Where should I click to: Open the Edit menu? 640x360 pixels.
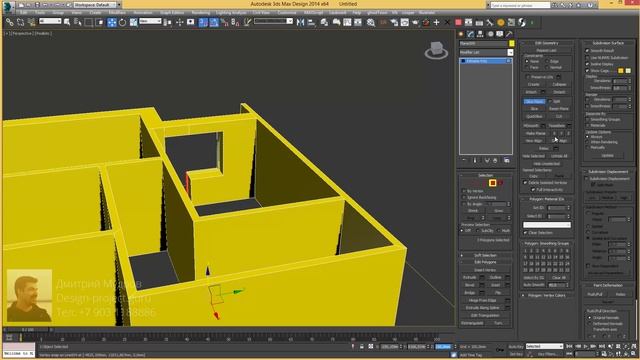[23, 13]
